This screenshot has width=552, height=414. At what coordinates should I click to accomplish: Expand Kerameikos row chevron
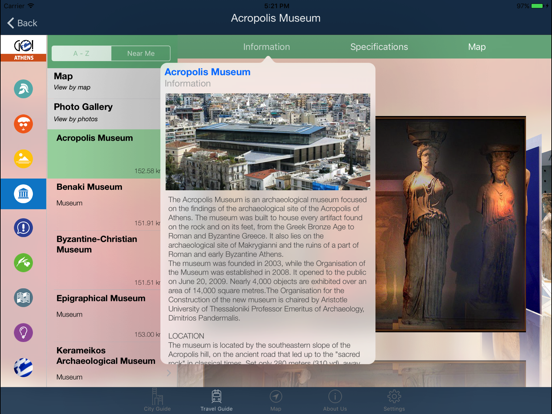169,373
